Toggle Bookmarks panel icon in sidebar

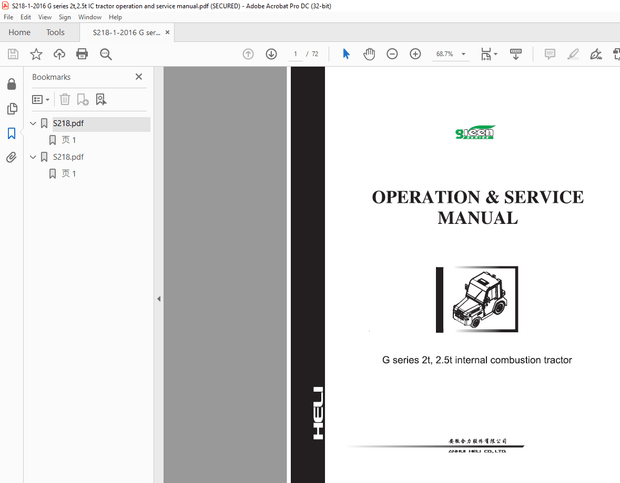coord(11,133)
